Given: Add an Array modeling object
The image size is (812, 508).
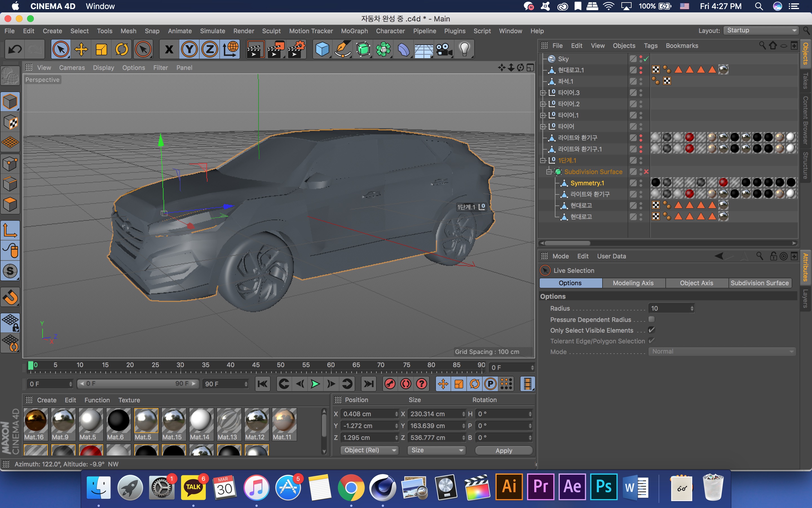Looking at the screenshot, I should 383,49.
